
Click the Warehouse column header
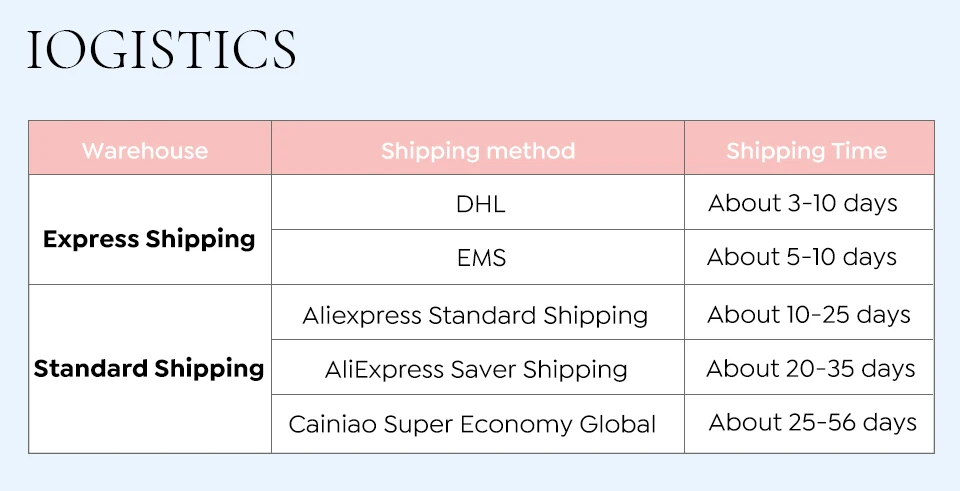145,151
